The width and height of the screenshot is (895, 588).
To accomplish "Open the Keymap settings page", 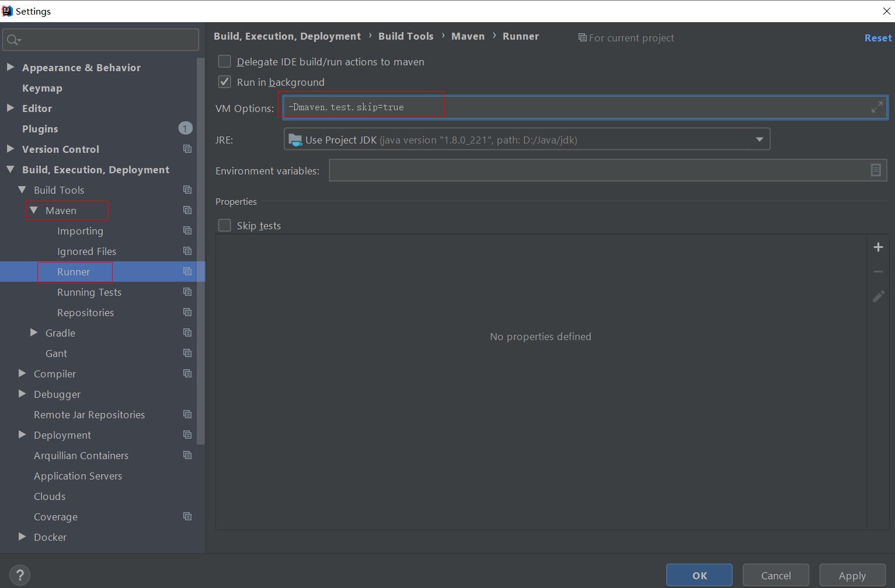I will [x=42, y=88].
